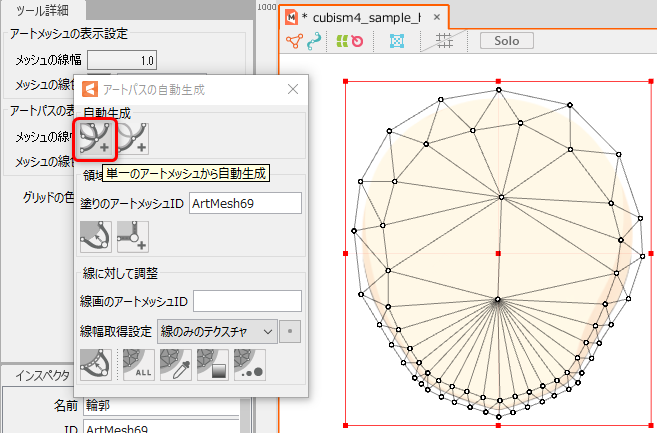Click second icon with plus below fill ArtMesh ID
The height and width of the screenshot is (433, 657).
click(x=133, y=236)
